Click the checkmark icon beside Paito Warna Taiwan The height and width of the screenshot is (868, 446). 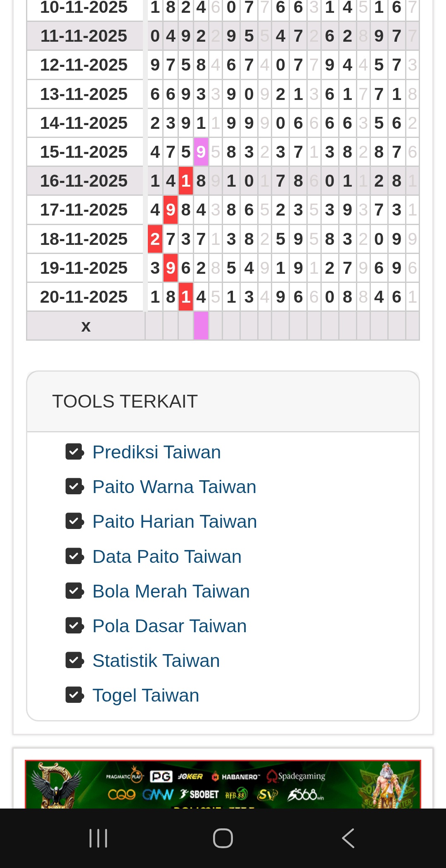[x=75, y=486]
